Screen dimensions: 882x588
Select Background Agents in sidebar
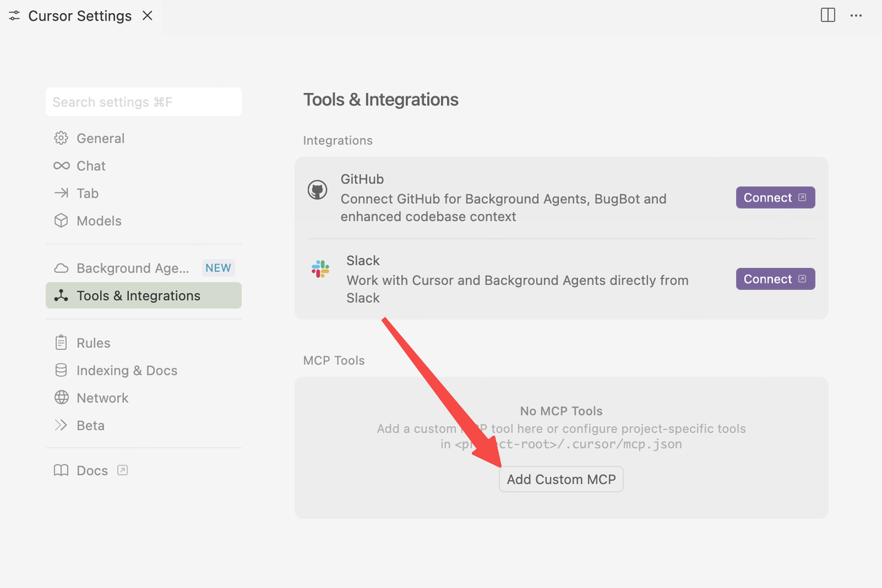tap(132, 269)
